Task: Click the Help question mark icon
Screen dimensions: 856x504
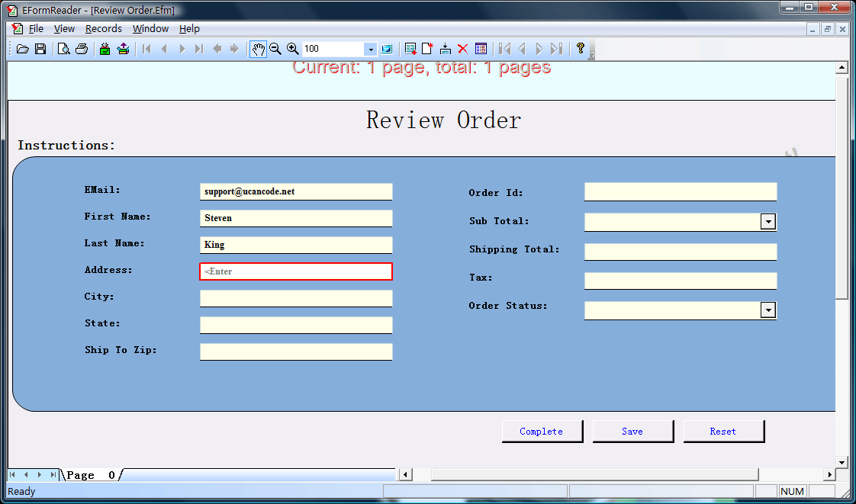Action: coord(580,49)
